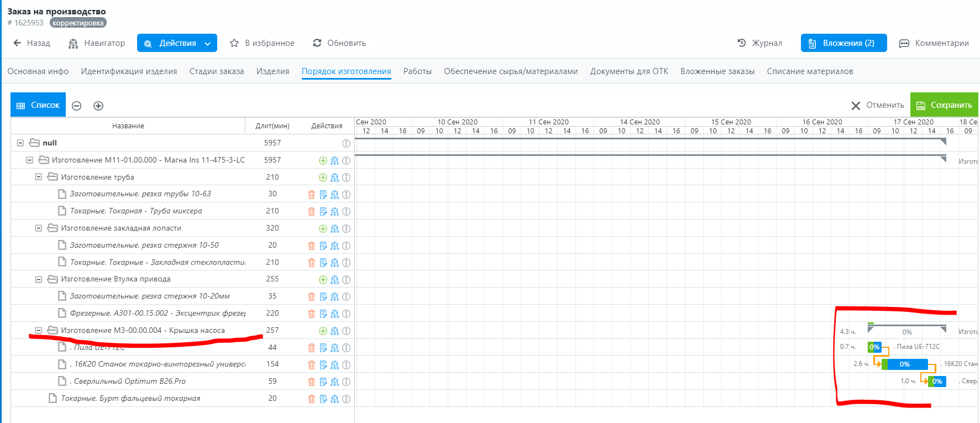
Task: Click zoom in plus circle icon
Action: (98, 106)
